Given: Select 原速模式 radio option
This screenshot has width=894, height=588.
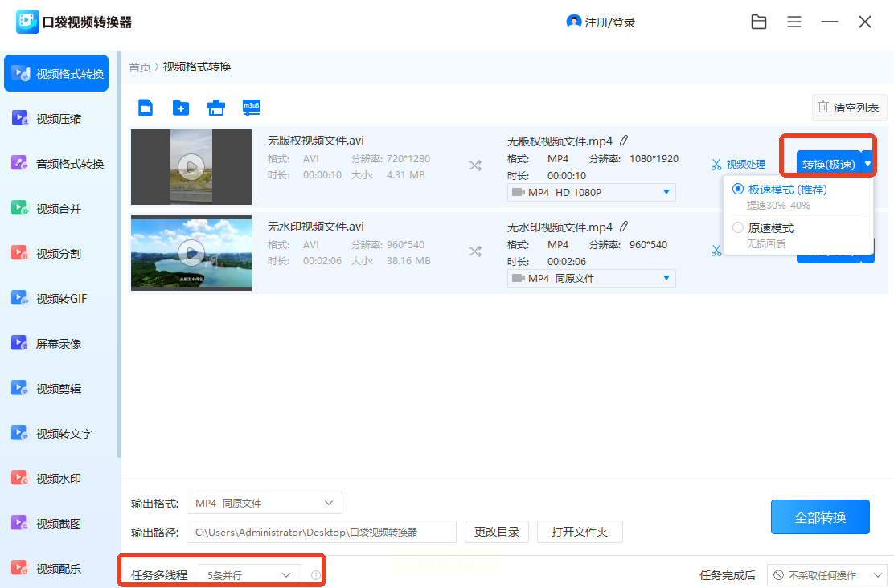Looking at the screenshot, I should [x=738, y=228].
